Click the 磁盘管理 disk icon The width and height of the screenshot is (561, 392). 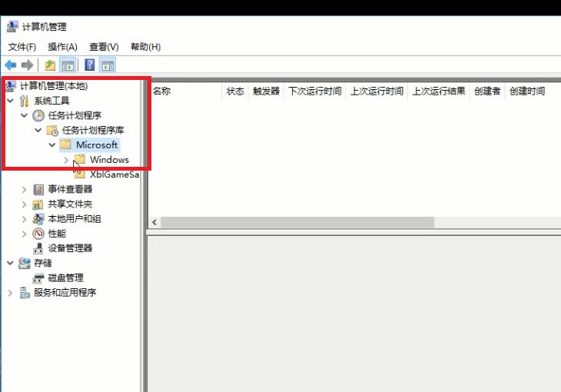click(38, 277)
